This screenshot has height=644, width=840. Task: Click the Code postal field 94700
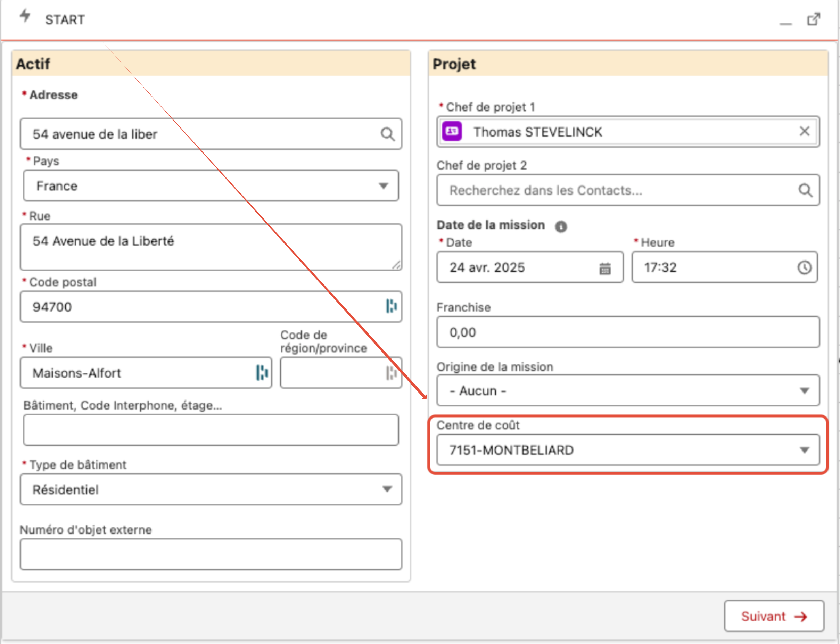[x=211, y=307]
